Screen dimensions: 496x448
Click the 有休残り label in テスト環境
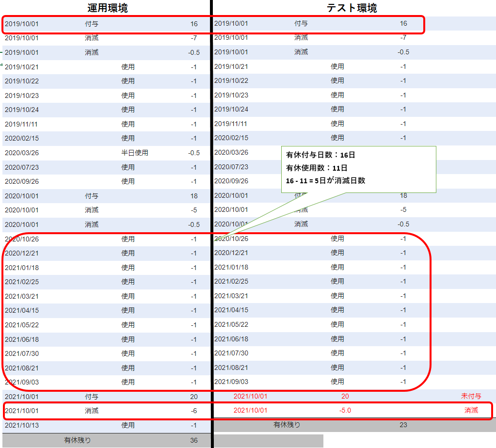pos(287,425)
